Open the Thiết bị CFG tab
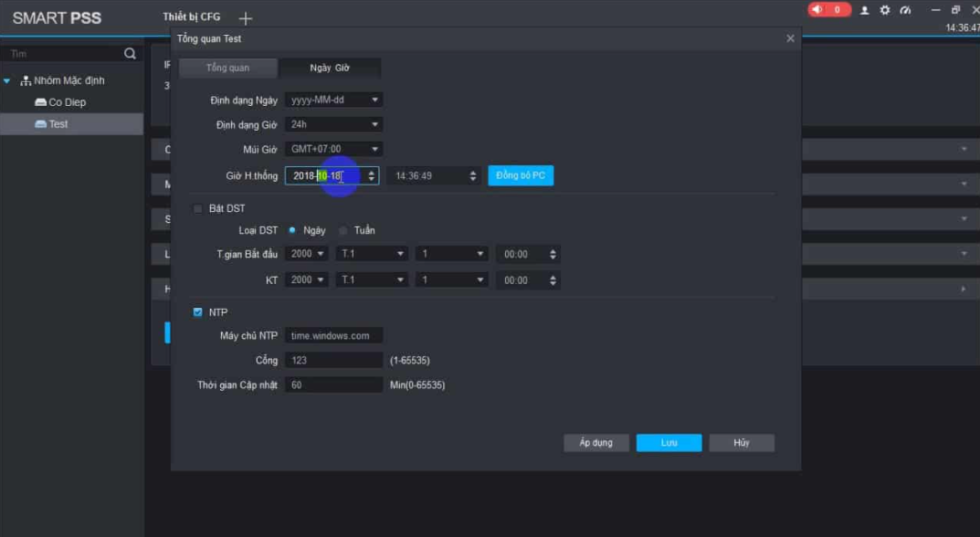This screenshot has height=537, width=980. click(x=192, y=17)
